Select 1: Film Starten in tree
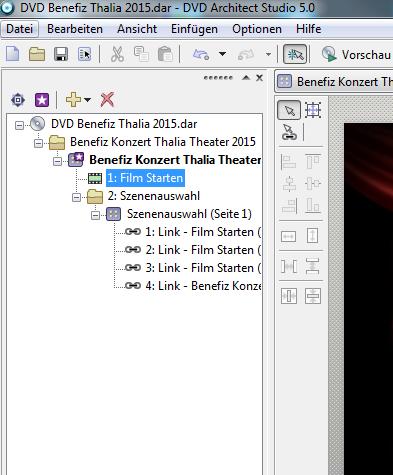 145,178
